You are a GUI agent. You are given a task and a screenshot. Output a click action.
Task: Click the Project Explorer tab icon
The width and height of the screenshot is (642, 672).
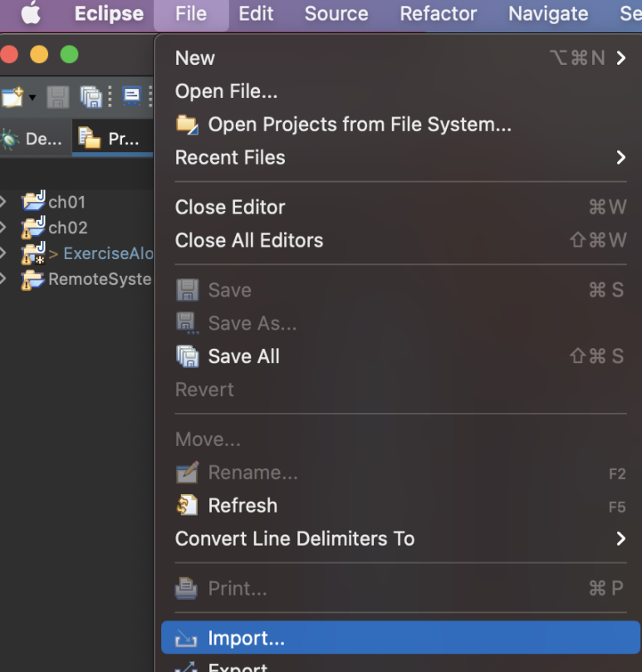(89, 138)
